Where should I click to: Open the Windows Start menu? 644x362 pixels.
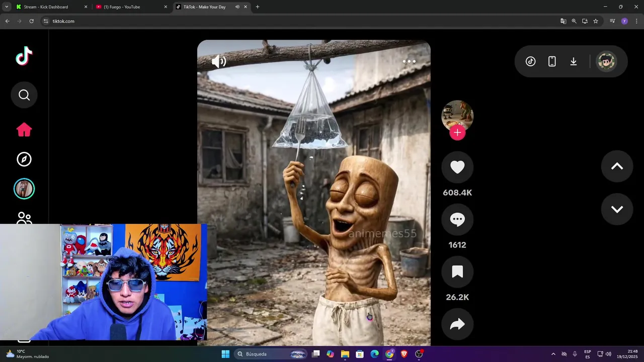click(x=225, y=354)
